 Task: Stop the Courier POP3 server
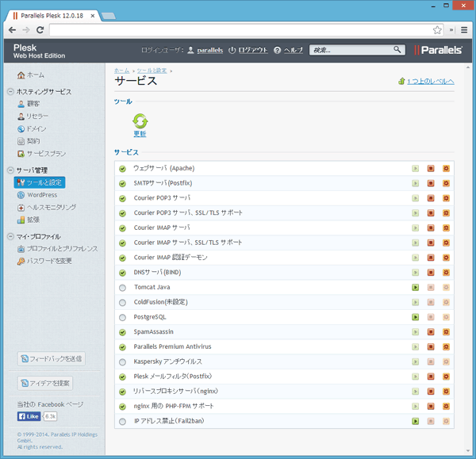tap(431, 198)
